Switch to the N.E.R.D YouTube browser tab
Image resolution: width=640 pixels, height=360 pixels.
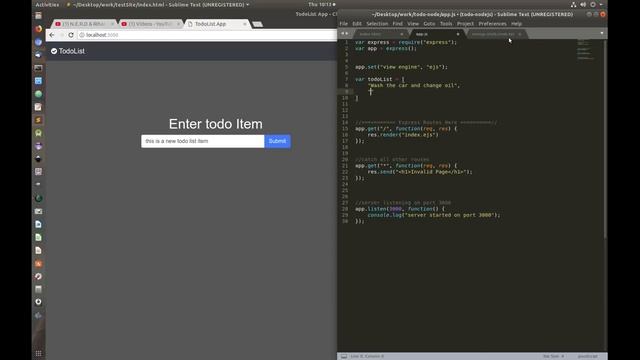click(x=83, y=24)
